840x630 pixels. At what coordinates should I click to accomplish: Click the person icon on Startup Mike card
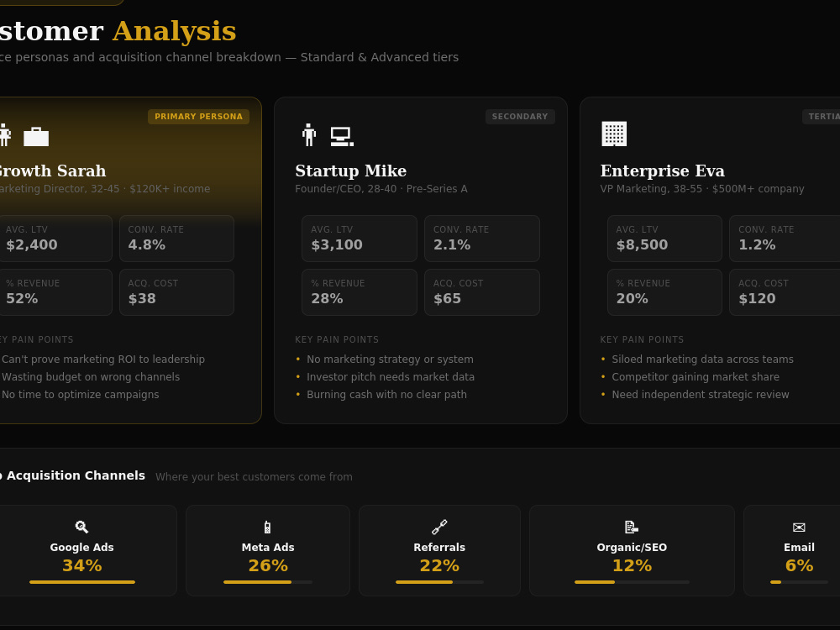click(x=308, y=135)
